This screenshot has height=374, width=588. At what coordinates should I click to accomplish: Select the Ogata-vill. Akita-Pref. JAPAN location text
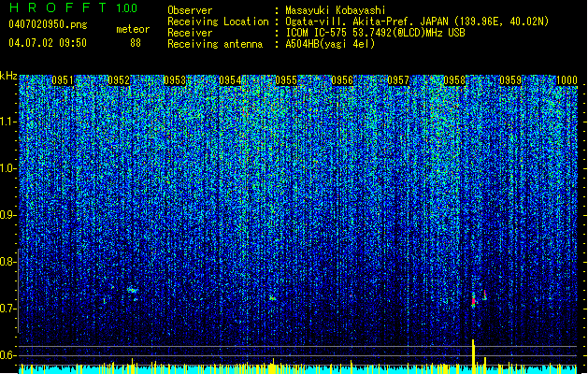tap(417, 22)
